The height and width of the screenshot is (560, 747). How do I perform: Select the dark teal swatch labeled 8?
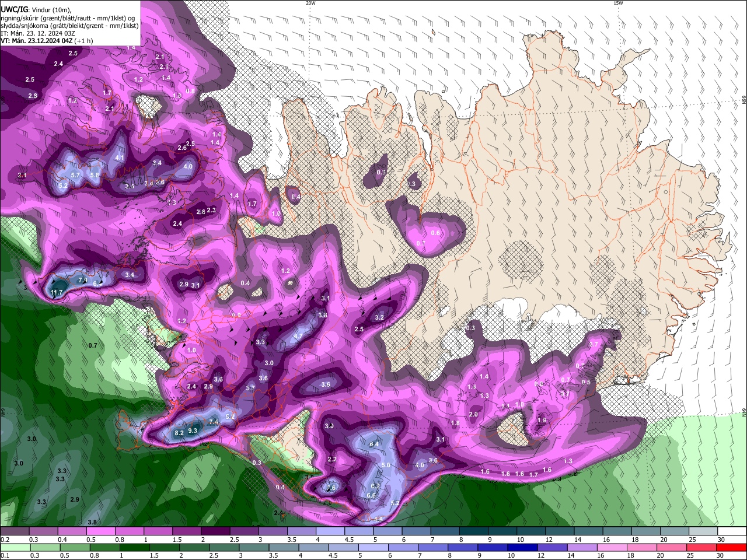[x=473, y=531]
